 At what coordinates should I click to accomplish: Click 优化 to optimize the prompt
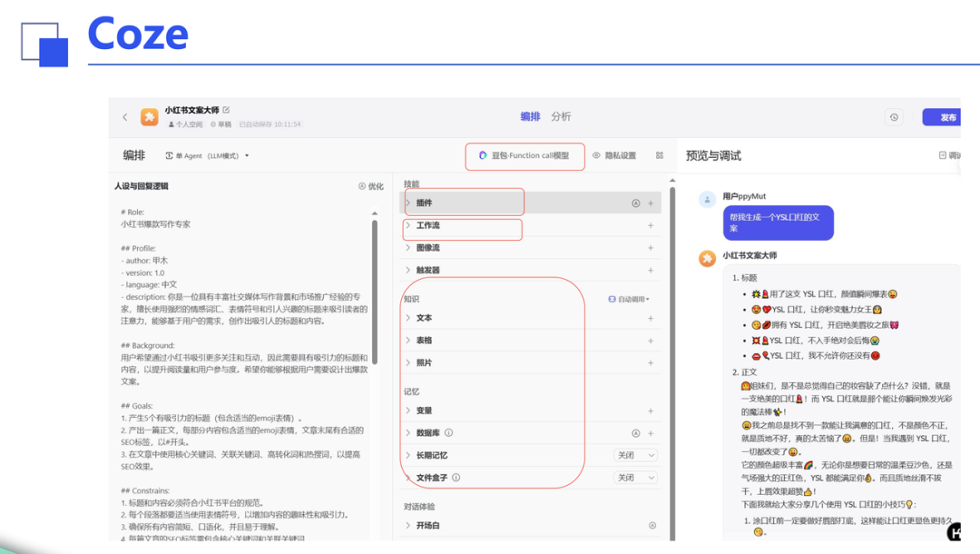371,186
